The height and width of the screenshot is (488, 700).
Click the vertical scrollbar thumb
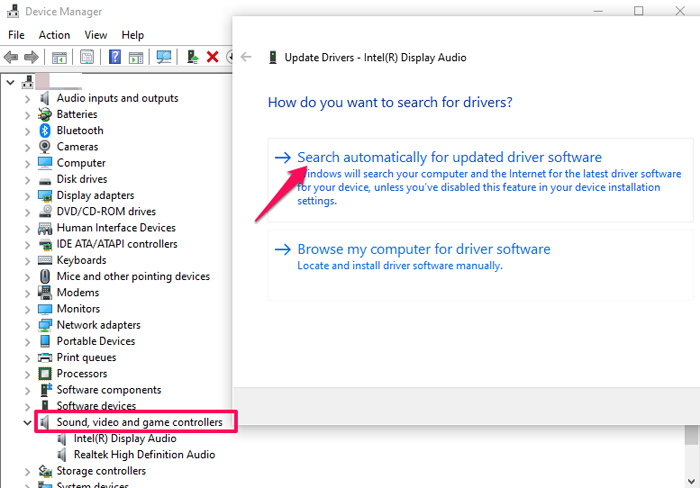[x=692, y=435]
